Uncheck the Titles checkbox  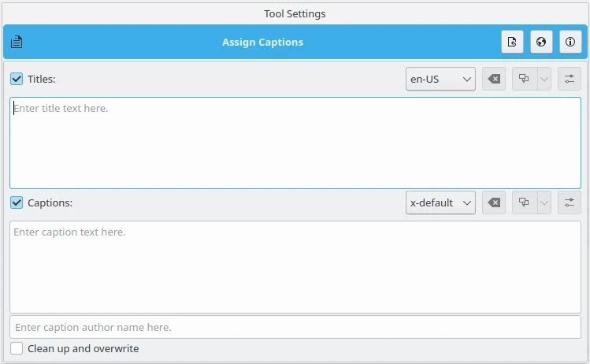pos(17,79)
